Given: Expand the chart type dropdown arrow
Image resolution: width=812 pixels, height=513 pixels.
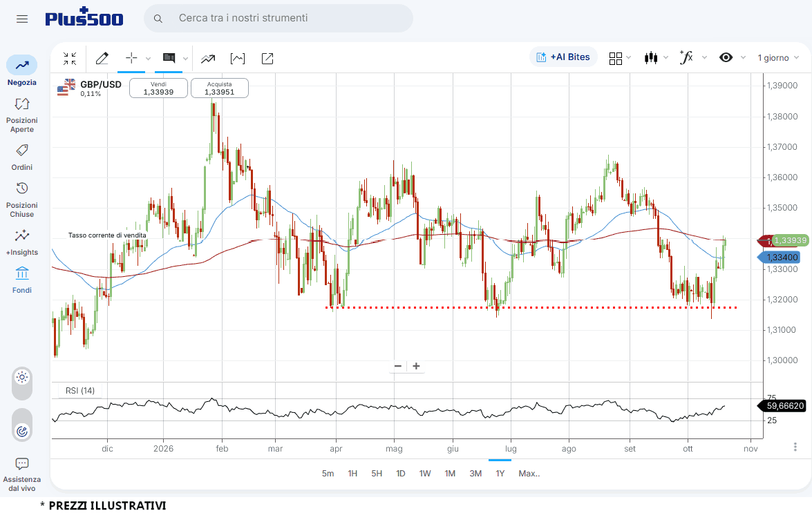Looking at the screenshot, I should tap(666, 57).
